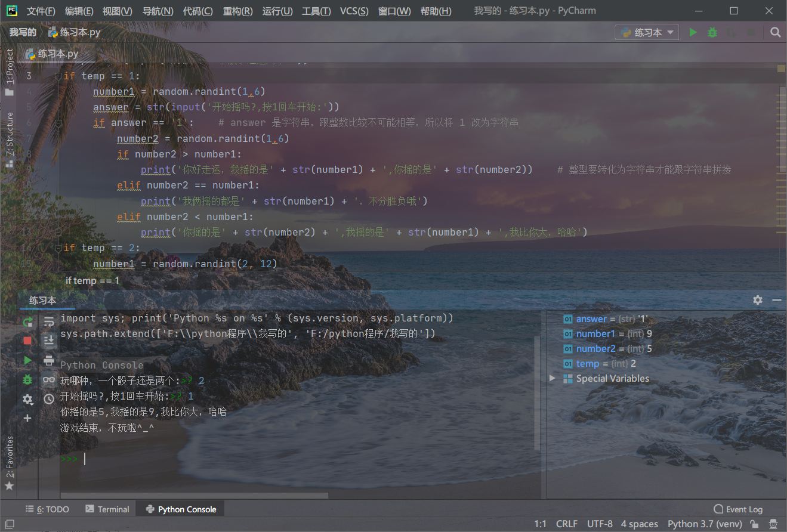Open the 导航(N) menu
This screenshot has width=787, height=532.
tap(158, 11)
